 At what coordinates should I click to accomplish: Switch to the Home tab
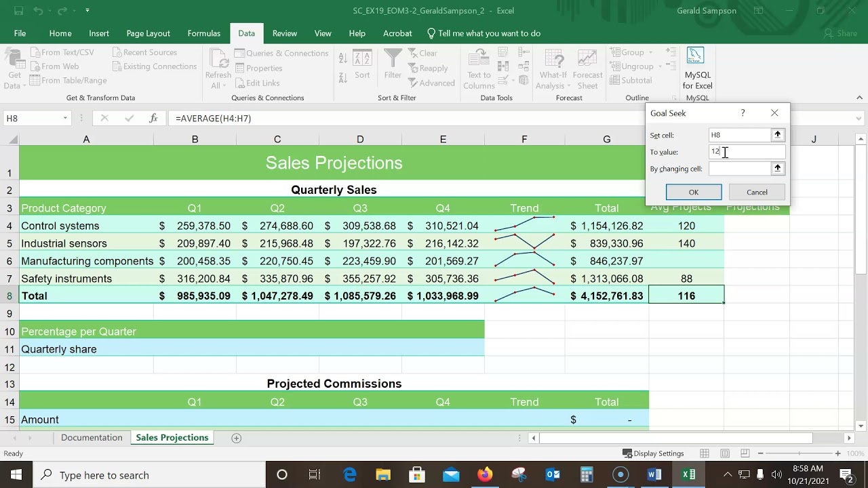coord(60,33)
